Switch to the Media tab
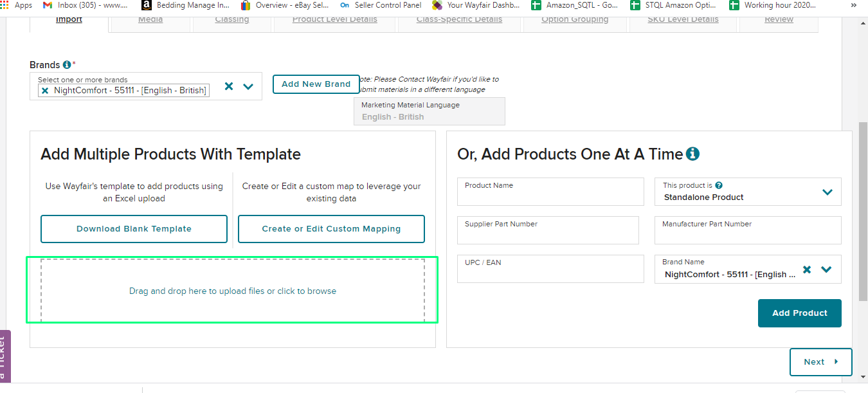Viewport: 868px width, 393px height. click(150, 19)
